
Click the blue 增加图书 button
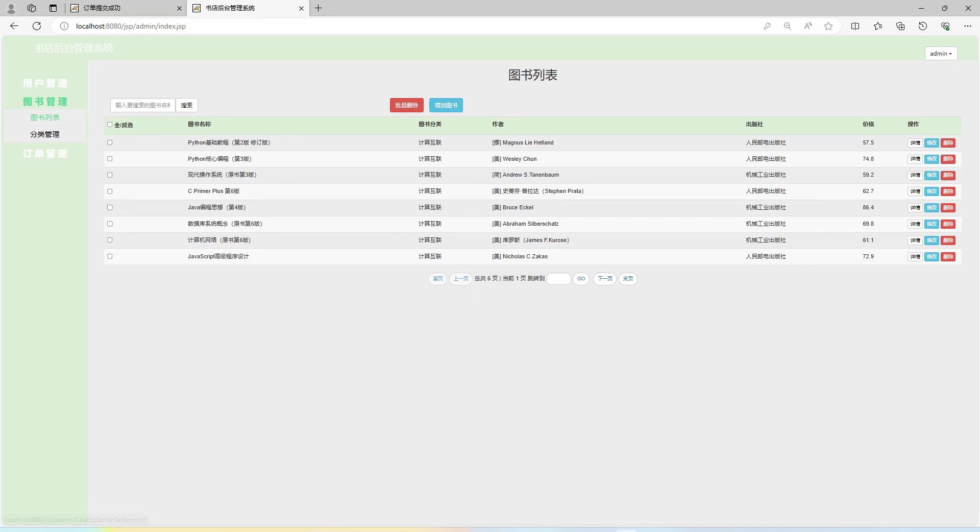(x=446, y=105)
